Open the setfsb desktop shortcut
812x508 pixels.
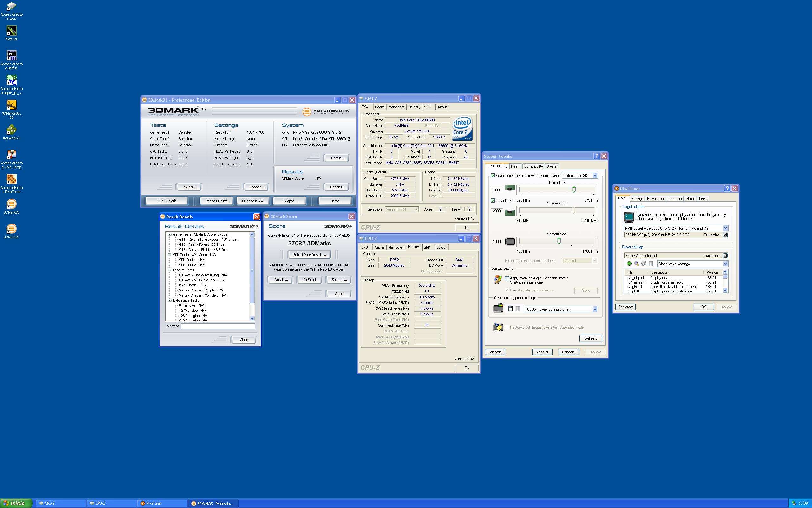11,60
